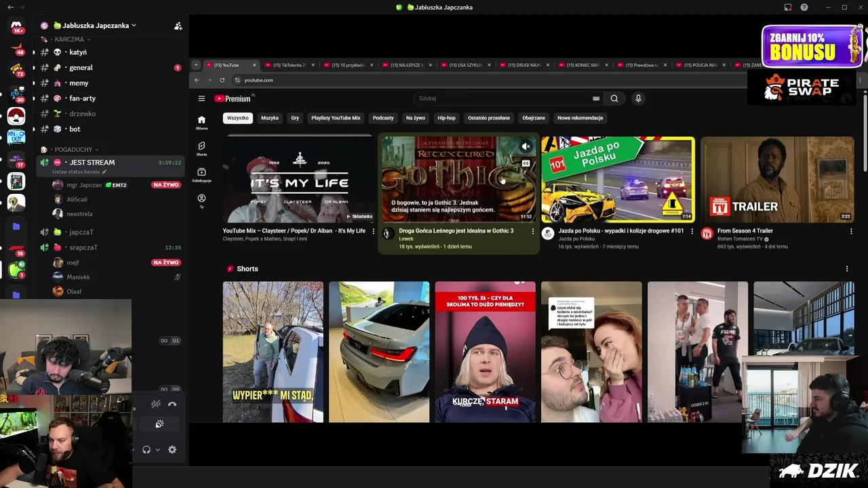Select the Gry filter chip
This screenshot has width=868, height=488.
tap(295, 118)
